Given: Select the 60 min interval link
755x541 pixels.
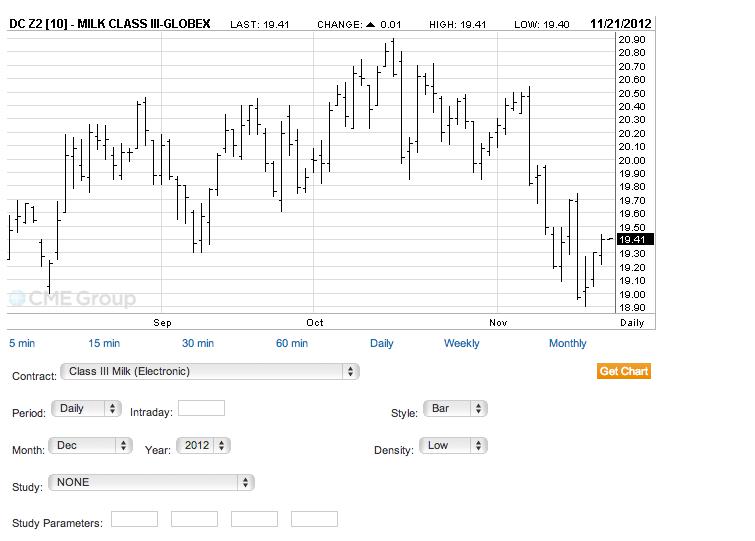Looking at the screenshot, I should click(292, 343).
